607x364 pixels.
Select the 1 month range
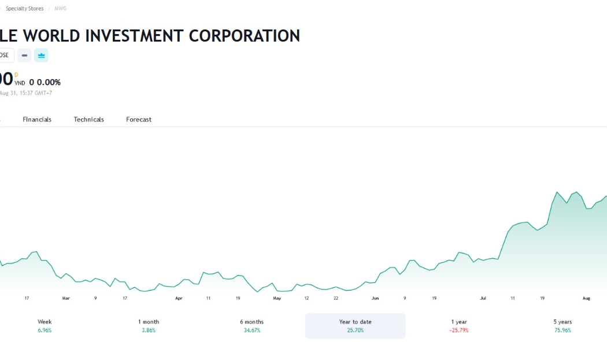coord(149,326)
